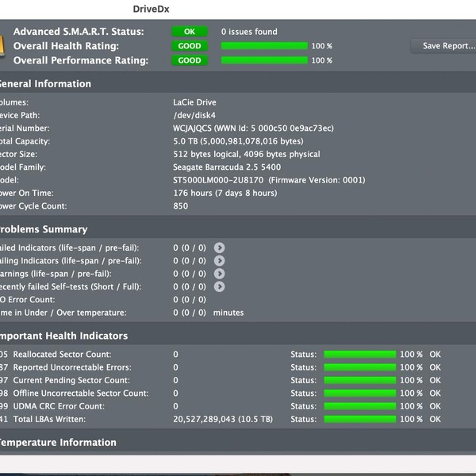
Task: Click the GOOD badge for Overall Health Rating
Action: (190, 46)
